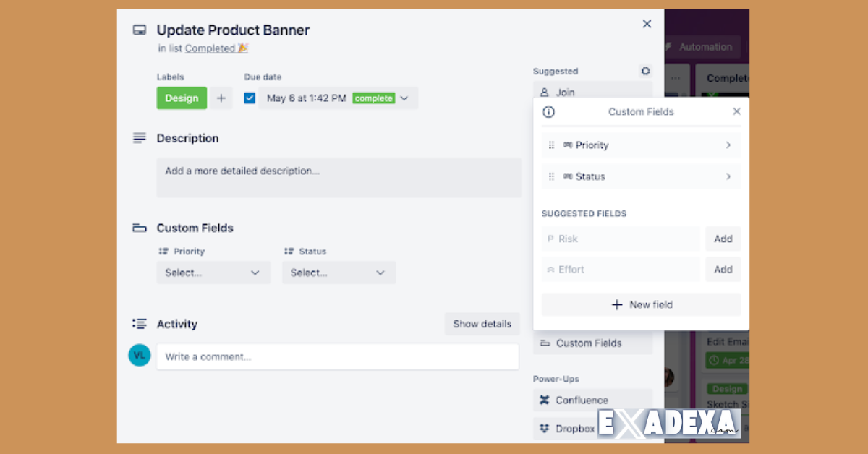Click the info icon in the Custom Fields popup
868x454 pixels.
(549, 112)
